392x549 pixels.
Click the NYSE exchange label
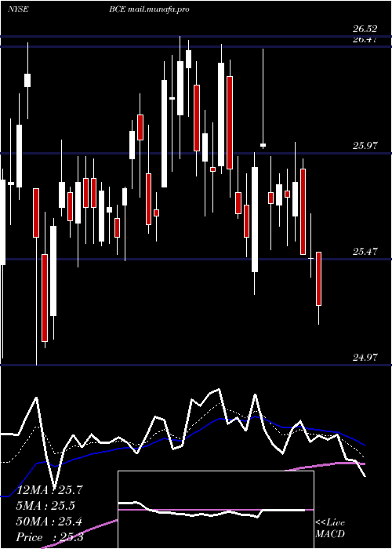click(x=18, y=9)
